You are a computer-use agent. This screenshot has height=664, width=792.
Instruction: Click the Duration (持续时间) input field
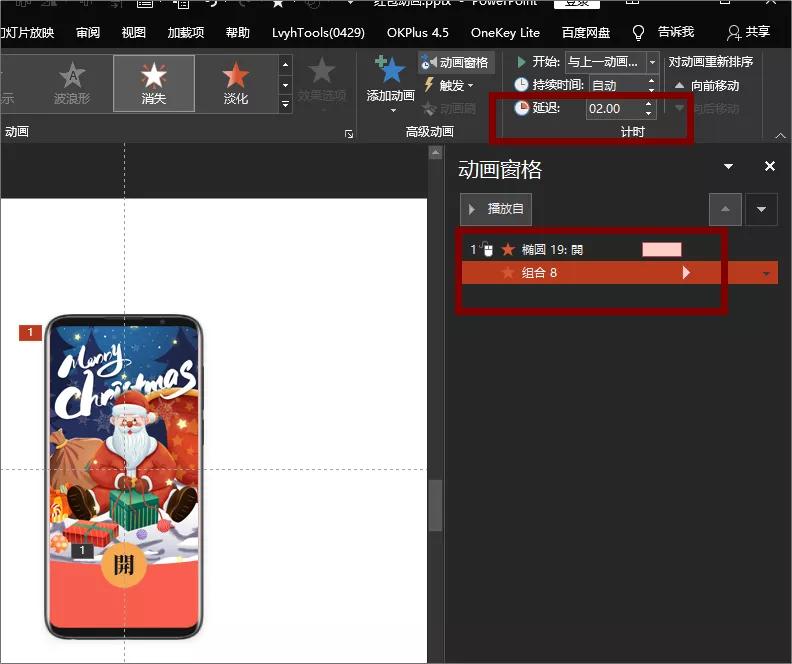(617, 85)
